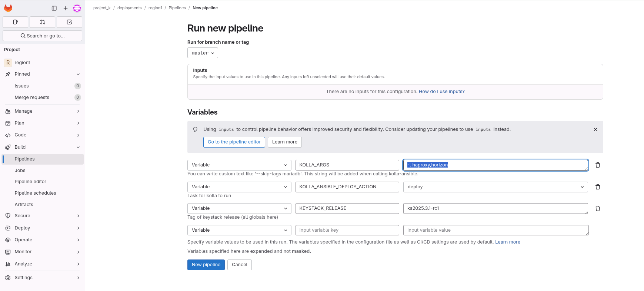Follow the 'How do I use inputs?' link
Viewport: 644px width, 291px height.
[x=441, y=92]
